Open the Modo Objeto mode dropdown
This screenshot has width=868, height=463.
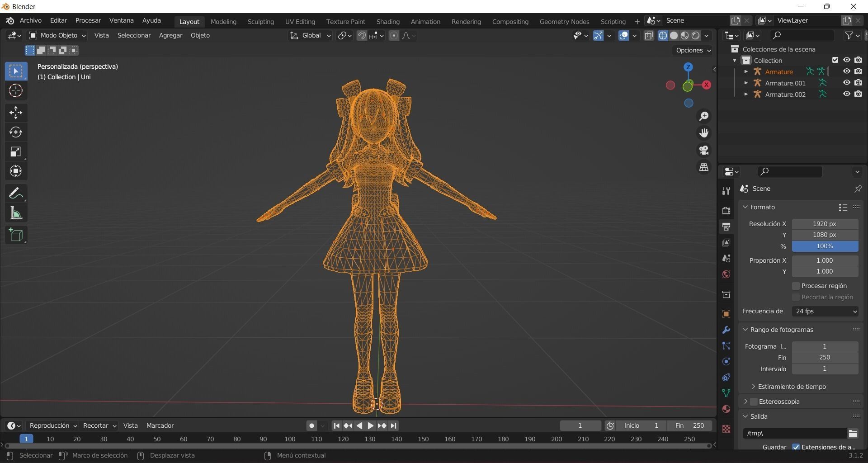click(57, 35)
